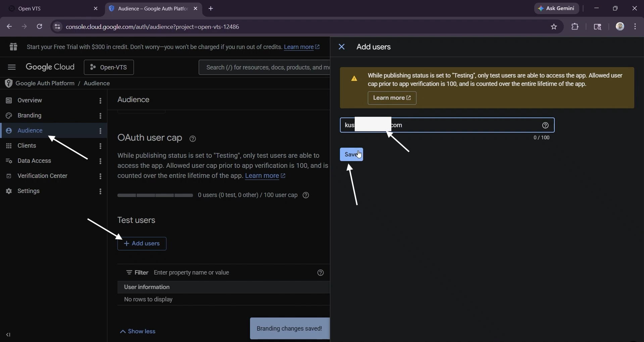The image size is (644, 342).
Task: Click the Branding changes saved notification
Action: [290, 329]
